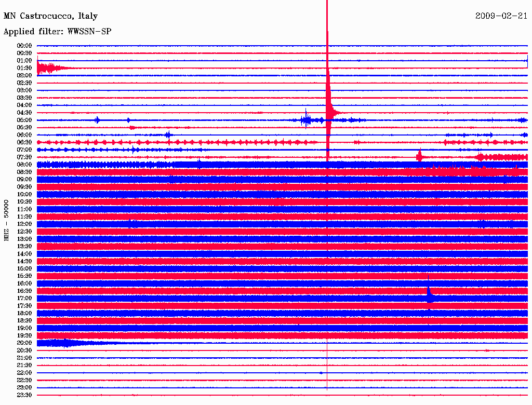This screenshot has height=405, width=532.
Task: Select the 14:30 time label
Action: [x=24, y=261]
